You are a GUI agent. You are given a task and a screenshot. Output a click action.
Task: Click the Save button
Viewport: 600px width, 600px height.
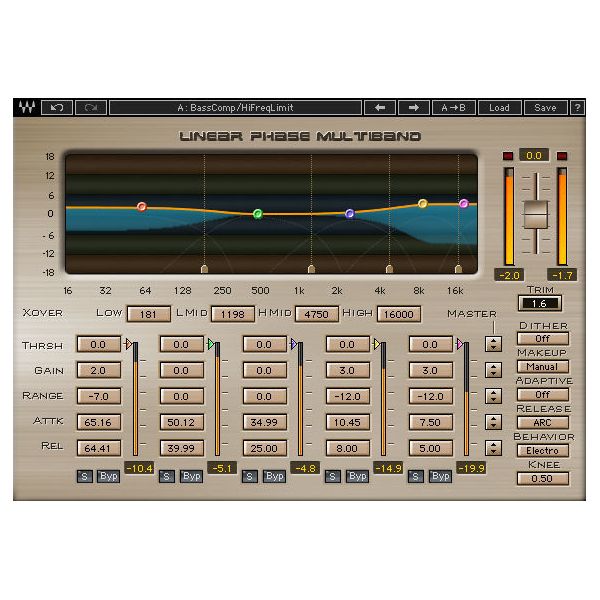coord(545,108)
